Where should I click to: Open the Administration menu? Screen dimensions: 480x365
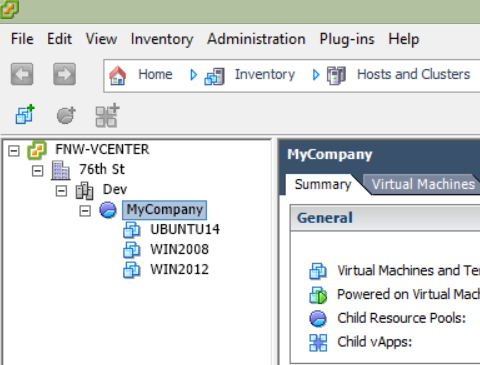point(256,39)
